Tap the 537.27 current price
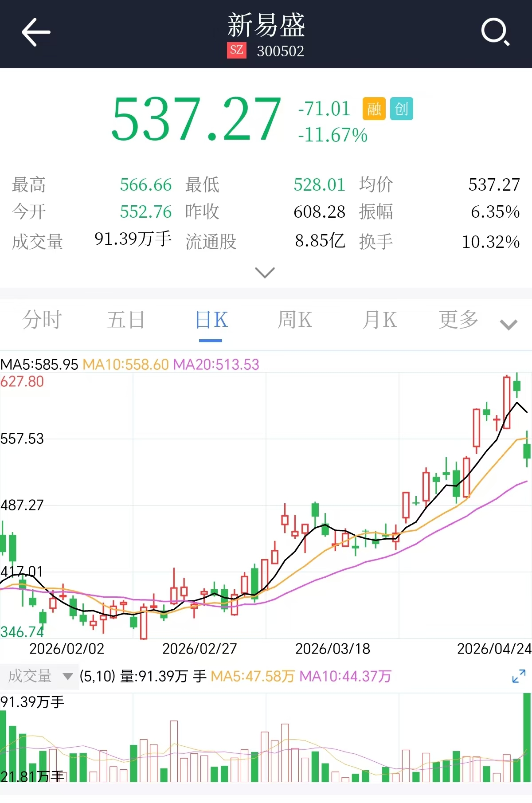Image resolution: width=532 pixels, height=803 pixels. (x=196, y=120)
